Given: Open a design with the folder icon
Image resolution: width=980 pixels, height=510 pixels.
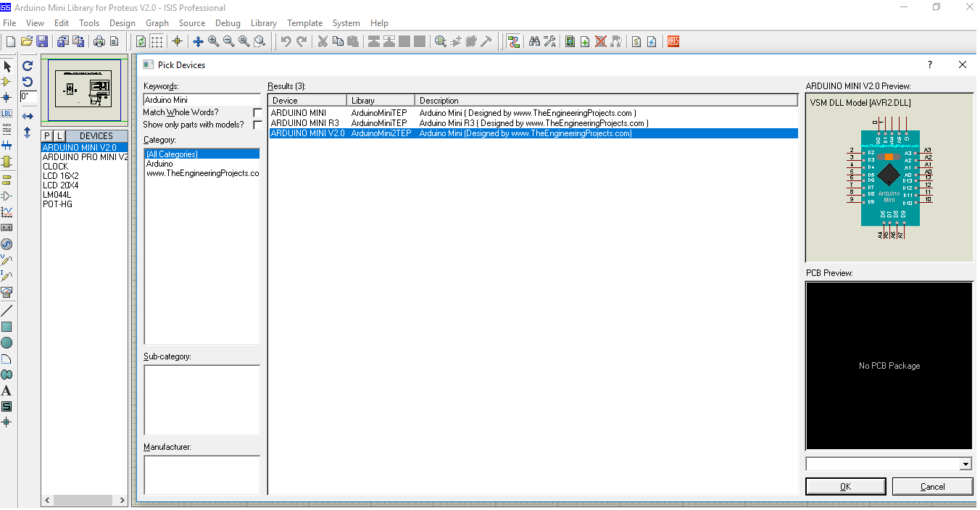Looking at the screenshot, I should [x=27, y=41].
